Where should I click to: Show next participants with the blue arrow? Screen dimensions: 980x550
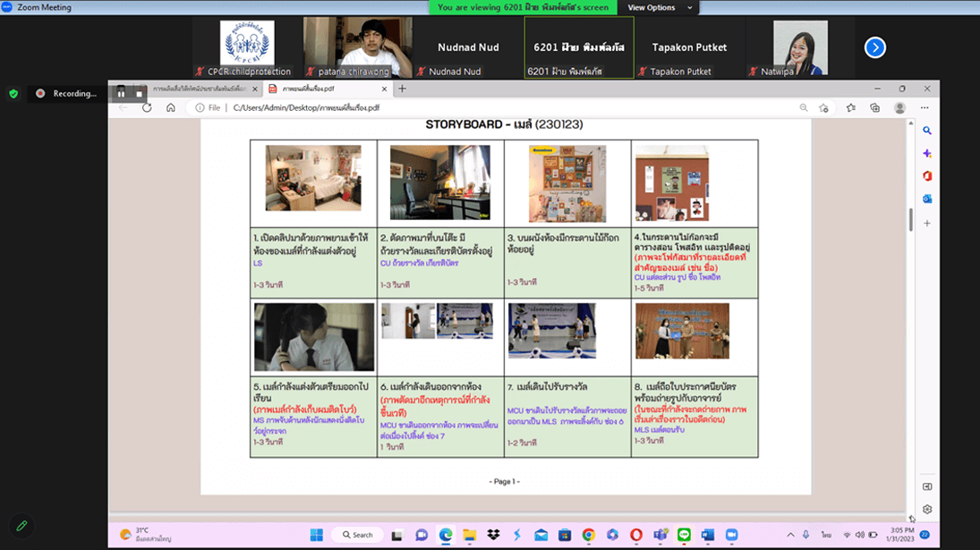point(874,47)
